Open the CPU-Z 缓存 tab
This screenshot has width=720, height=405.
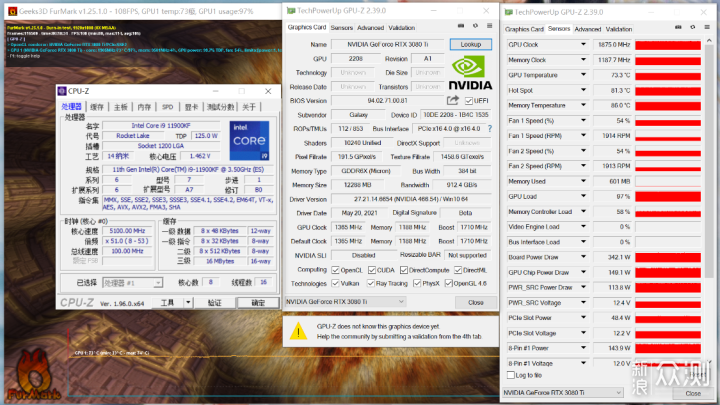(97, 107)
